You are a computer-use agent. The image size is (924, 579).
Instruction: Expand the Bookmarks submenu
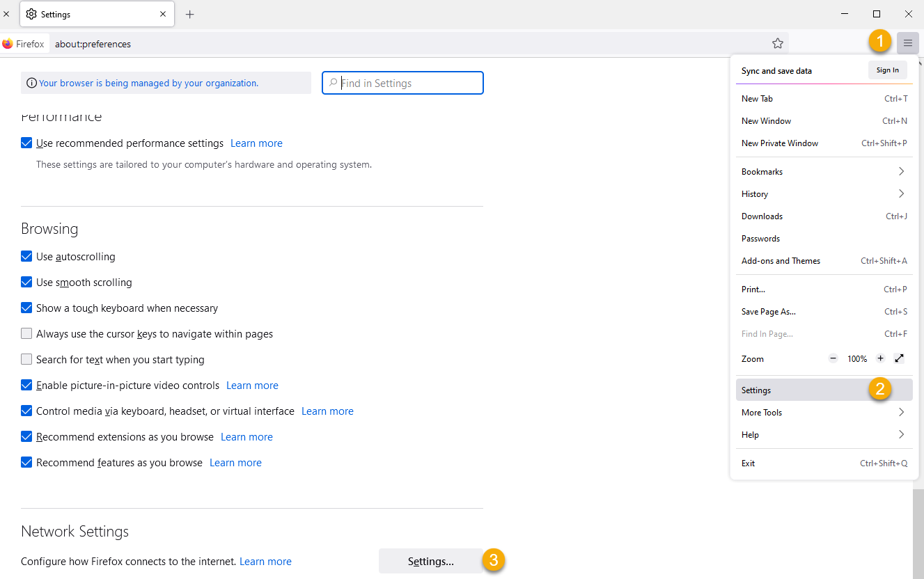[824, 171]
